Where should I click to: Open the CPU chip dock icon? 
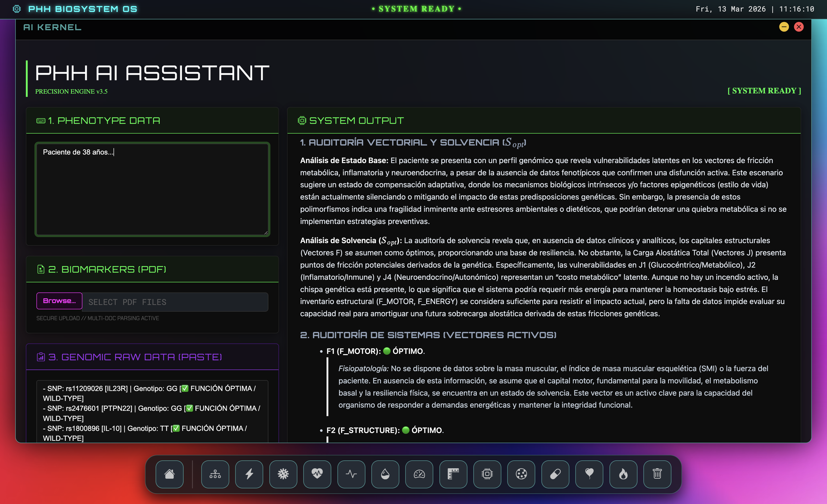487,474
